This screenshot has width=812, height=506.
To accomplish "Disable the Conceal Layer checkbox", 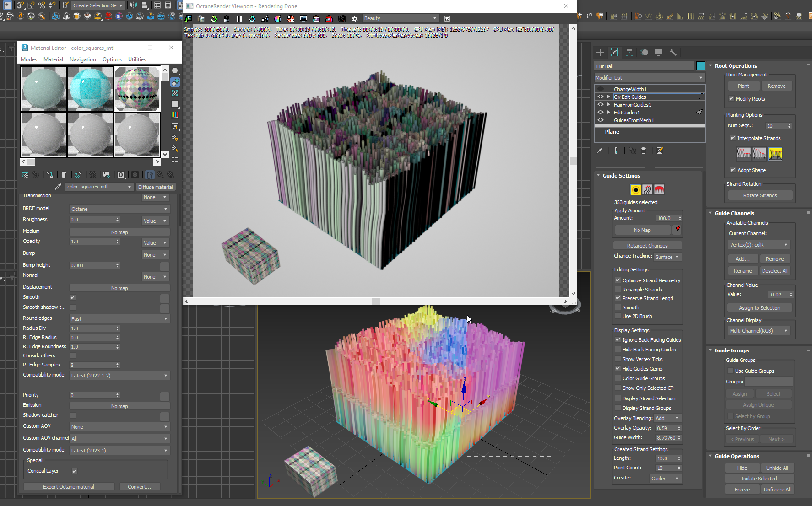I will (x=75, y=471).
